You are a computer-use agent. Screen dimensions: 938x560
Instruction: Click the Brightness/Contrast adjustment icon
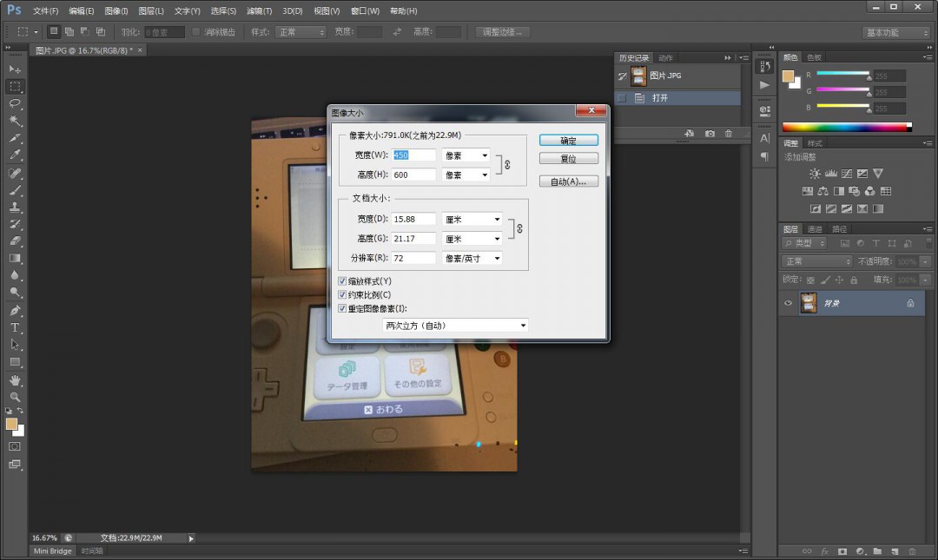point(815,174)
